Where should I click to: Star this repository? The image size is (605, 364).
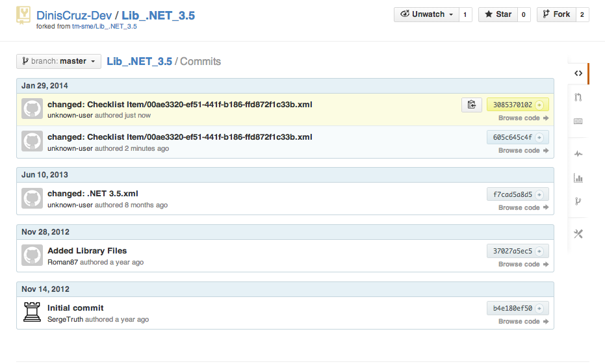(497, 14)
